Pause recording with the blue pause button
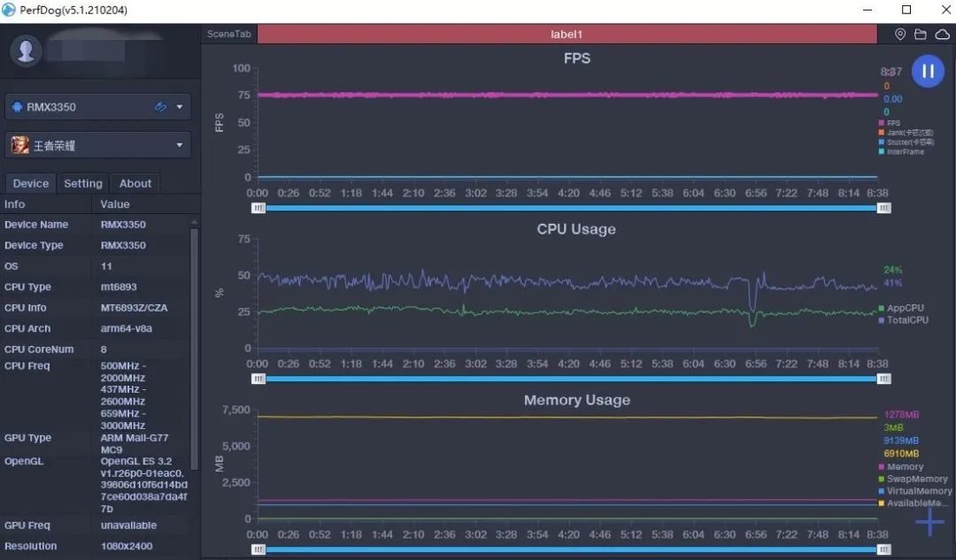This screenshot has height=560, width=956. click(928, 71)
